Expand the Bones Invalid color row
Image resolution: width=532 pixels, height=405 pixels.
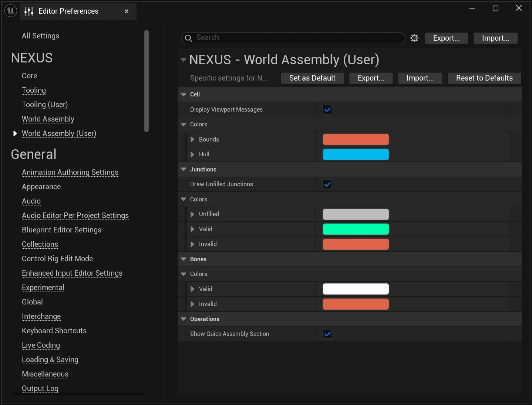click(192, 304)
